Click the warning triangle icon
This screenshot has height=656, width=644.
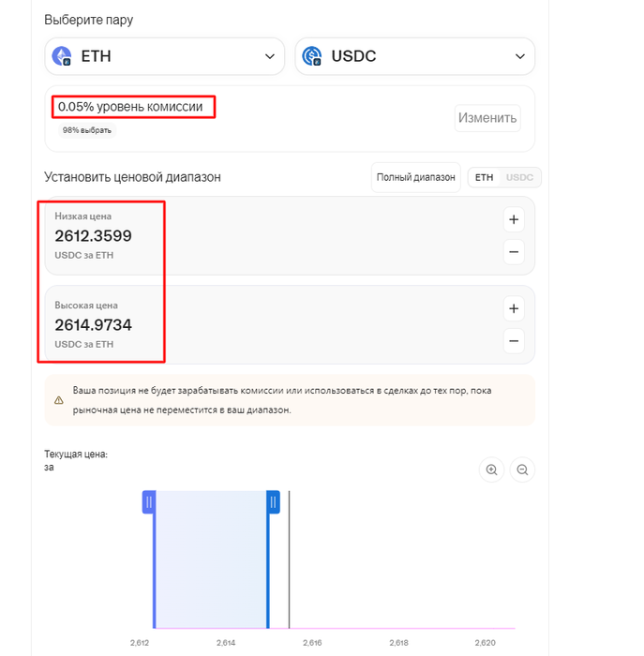point(59,400)
